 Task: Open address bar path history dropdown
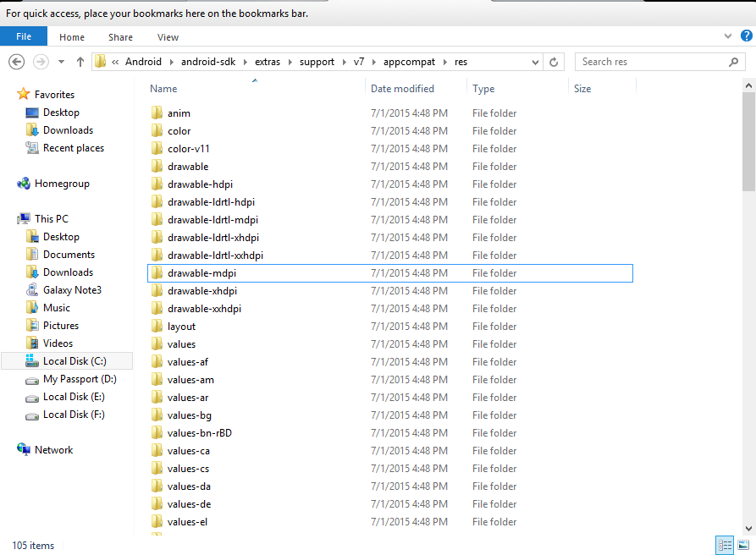point(535,62)
